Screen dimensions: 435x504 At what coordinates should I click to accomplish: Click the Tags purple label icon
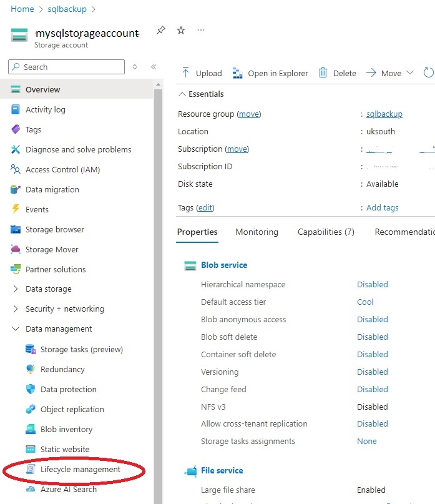click(16, 129)
